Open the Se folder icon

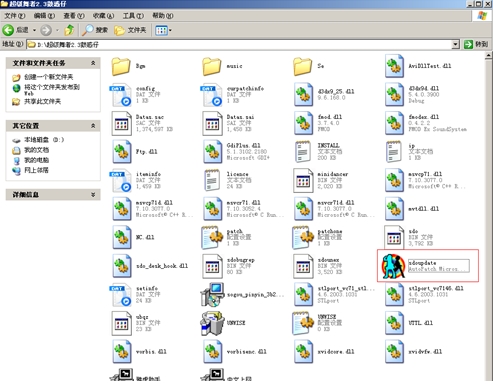303,66
